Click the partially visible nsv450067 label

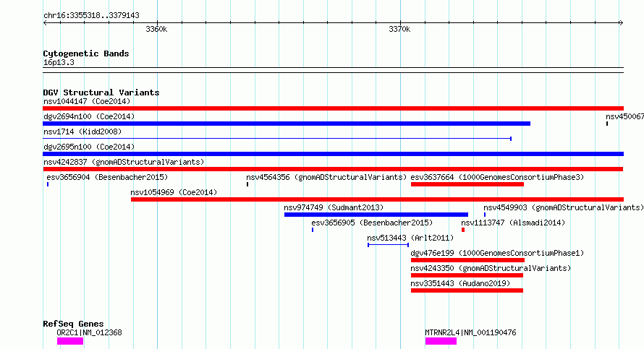click(624, 116)
